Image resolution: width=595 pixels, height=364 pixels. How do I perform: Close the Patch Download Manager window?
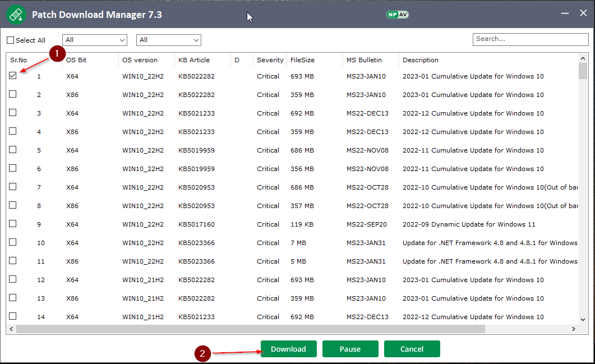[583, 13]
